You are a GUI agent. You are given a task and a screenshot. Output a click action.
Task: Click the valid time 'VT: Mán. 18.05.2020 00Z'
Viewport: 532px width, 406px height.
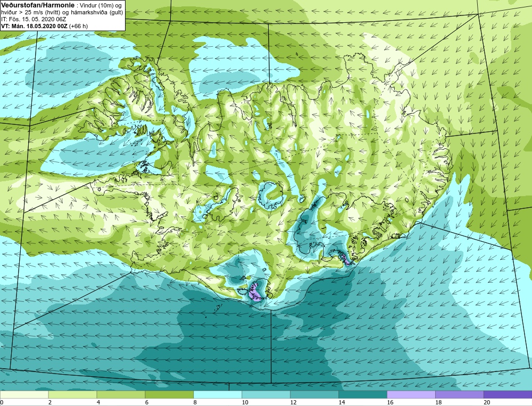[x=34, y=26]
